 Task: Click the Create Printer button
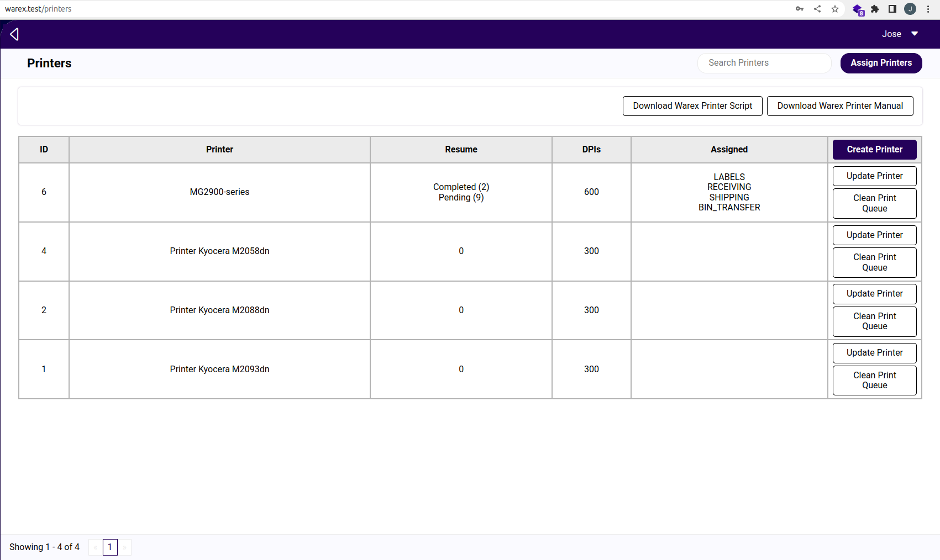(x=874, y=150)
